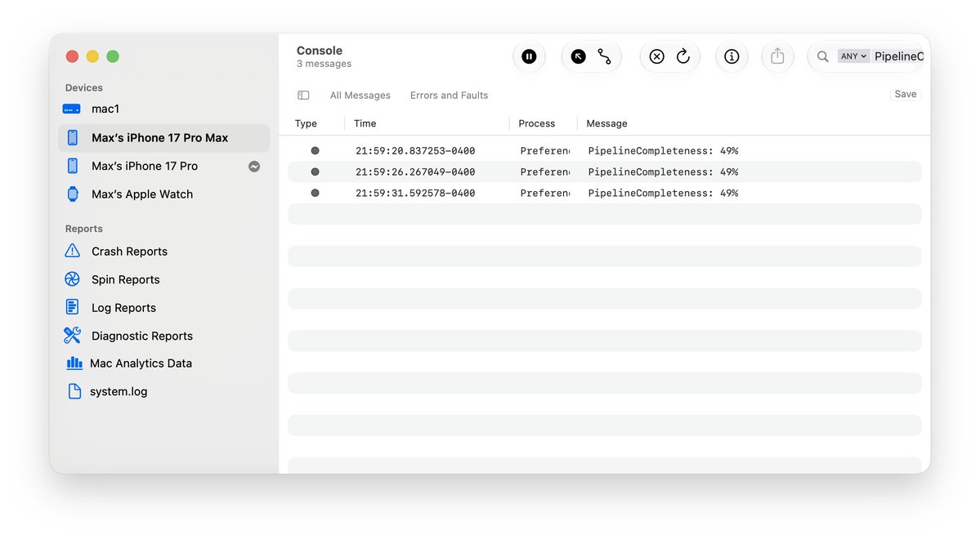
Task: Sort by Message column header
Action: tap(606, 123)
